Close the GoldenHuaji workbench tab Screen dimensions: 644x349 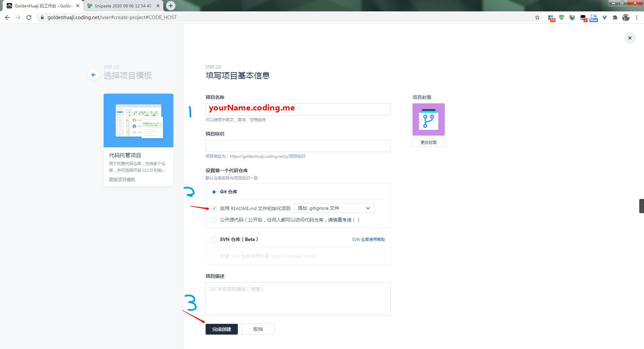[78, 6]
